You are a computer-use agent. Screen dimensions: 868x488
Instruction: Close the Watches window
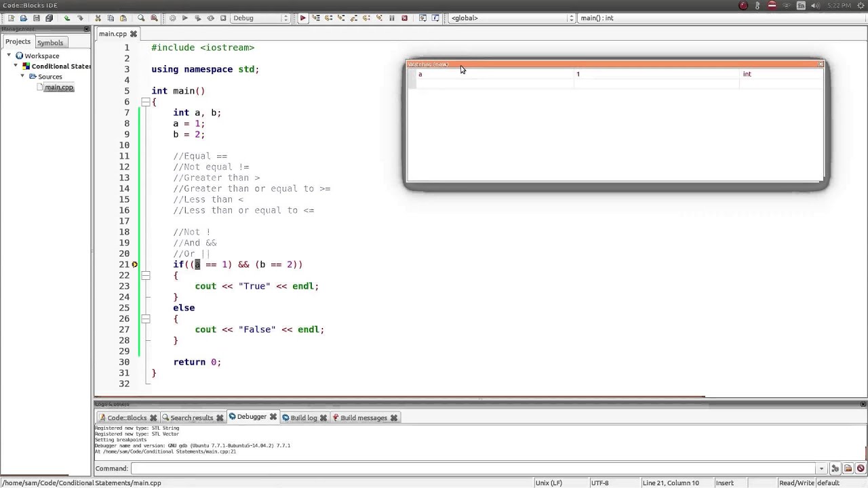click(x=821, y=64)
